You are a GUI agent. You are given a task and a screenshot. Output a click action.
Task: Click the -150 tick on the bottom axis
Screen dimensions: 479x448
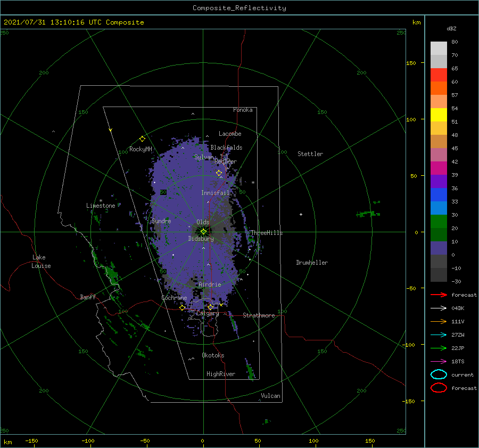pyautogui.click(x=31, y=441)
